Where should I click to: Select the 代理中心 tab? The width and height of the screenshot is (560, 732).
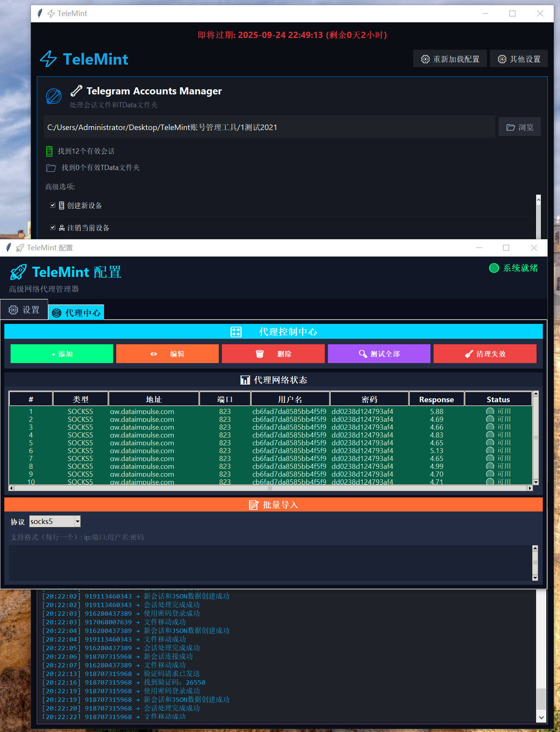[x=76, y=313]
